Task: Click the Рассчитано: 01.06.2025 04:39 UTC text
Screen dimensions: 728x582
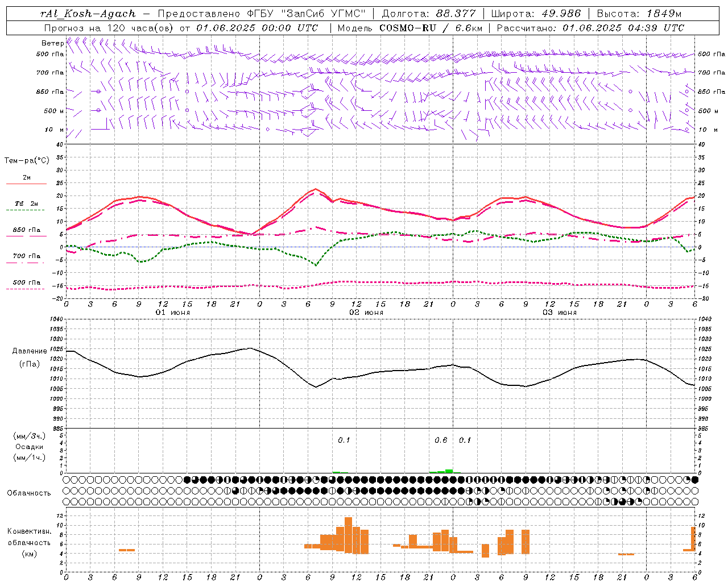Action: [x=590, y=28]
